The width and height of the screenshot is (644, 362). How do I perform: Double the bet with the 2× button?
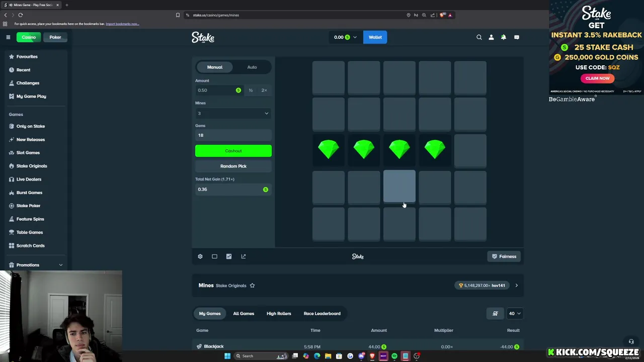[264, 90]
